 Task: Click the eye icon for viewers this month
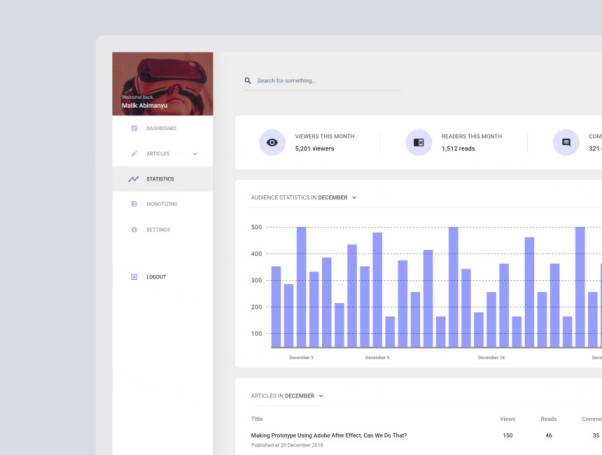click(x=272, y=142)
